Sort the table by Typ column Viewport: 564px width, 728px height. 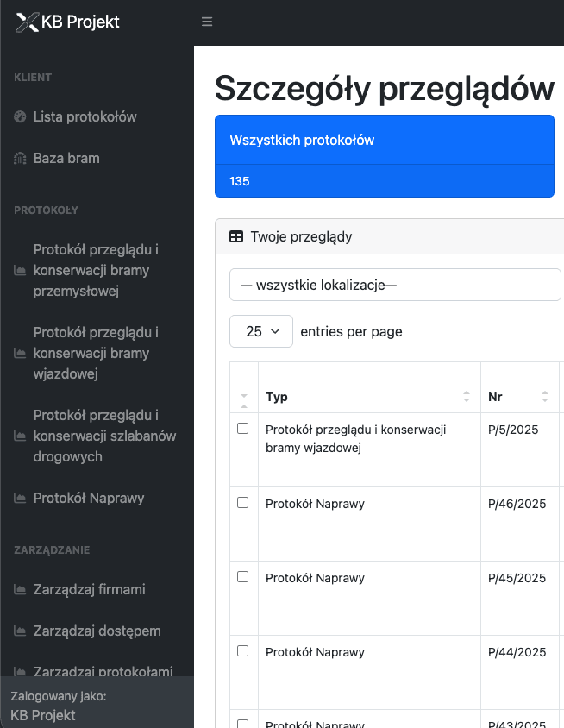[x=369, y=397]
